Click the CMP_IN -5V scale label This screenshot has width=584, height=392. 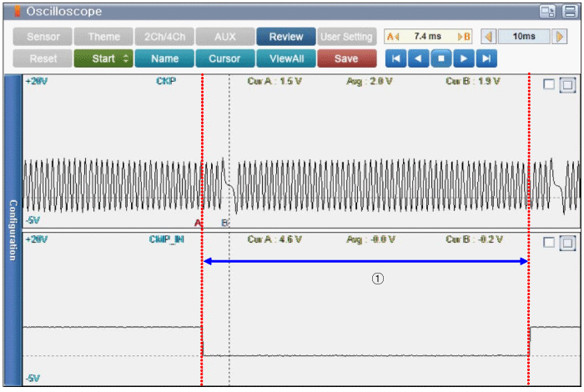[33, 378]
